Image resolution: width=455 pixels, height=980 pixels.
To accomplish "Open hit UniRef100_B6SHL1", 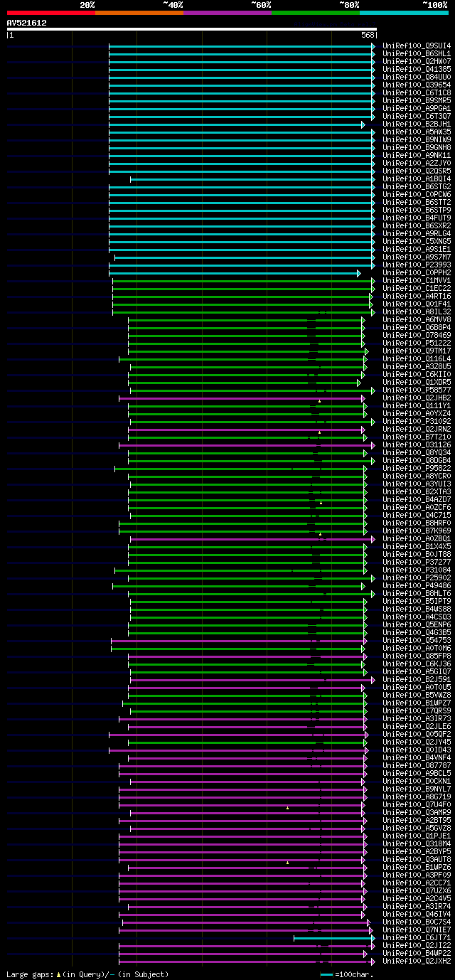I will (417, 53).
